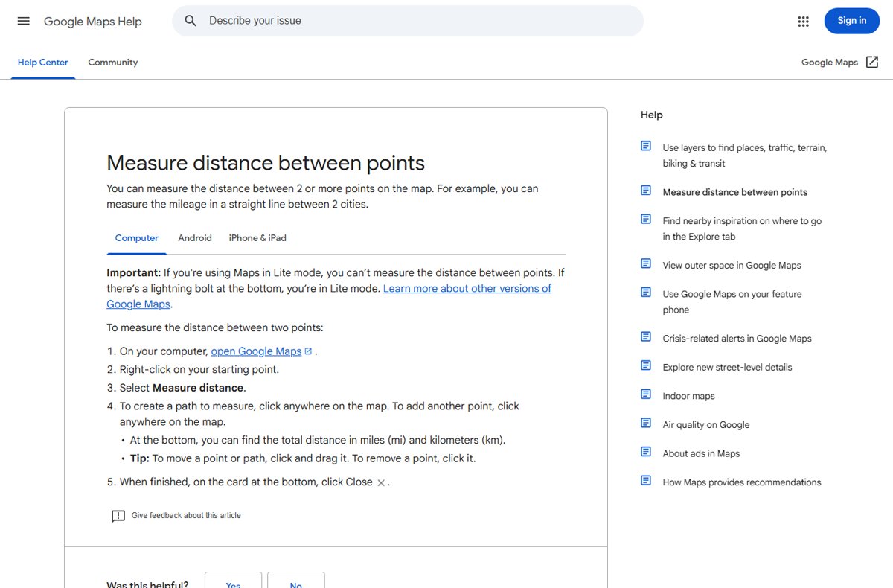
Task: Open Use Google Maps on feature phone
Action: click(732, 302)
